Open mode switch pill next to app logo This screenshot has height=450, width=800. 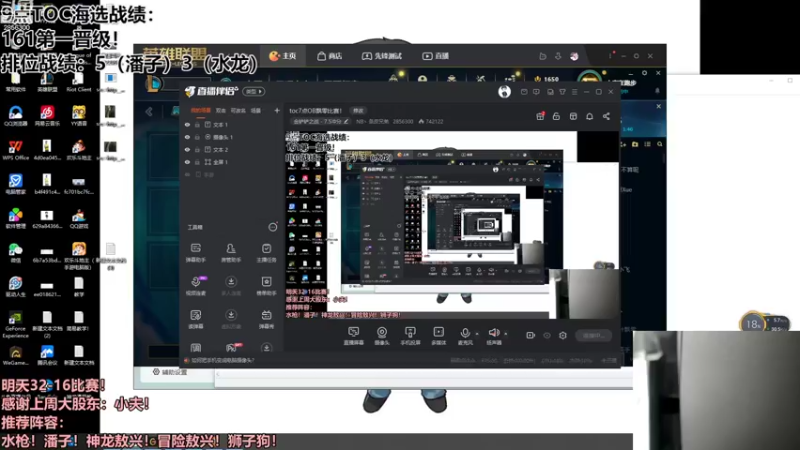[254, 91]
